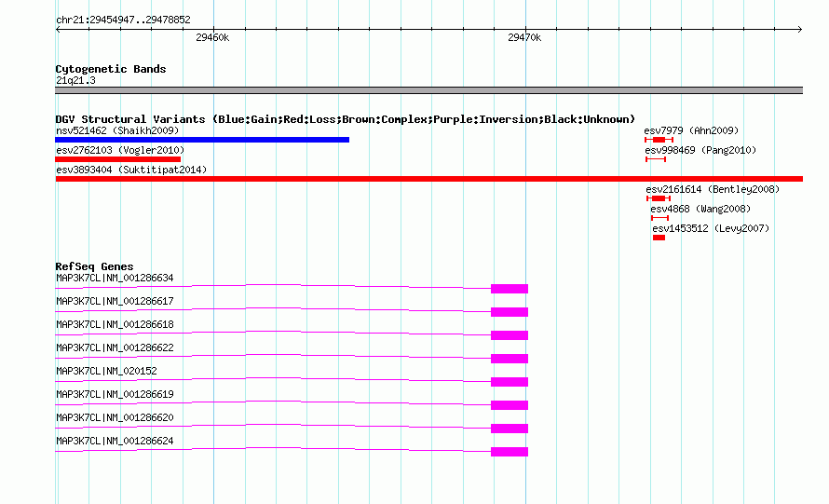The width and height of the screenshot is (829, 504).
Task: Click the magenta exon of NM_020152
Action: tap(510, 382)
